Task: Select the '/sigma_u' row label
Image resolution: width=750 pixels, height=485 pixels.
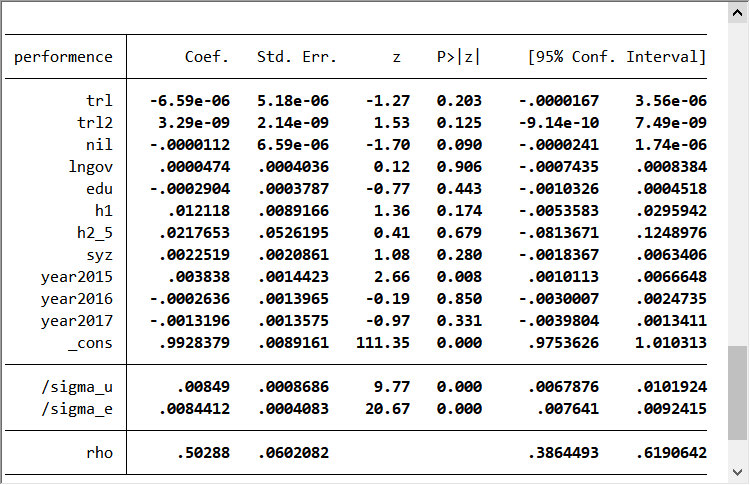Action: 77,387
